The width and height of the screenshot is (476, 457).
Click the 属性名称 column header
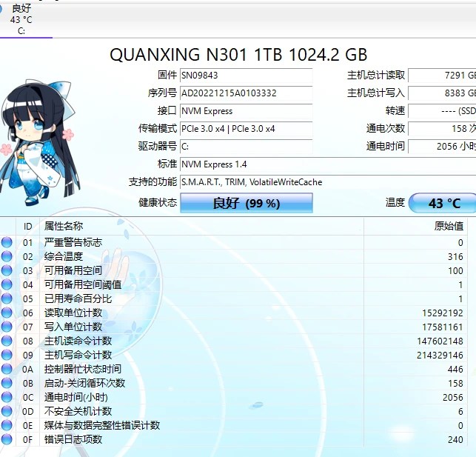pos(201,227)
